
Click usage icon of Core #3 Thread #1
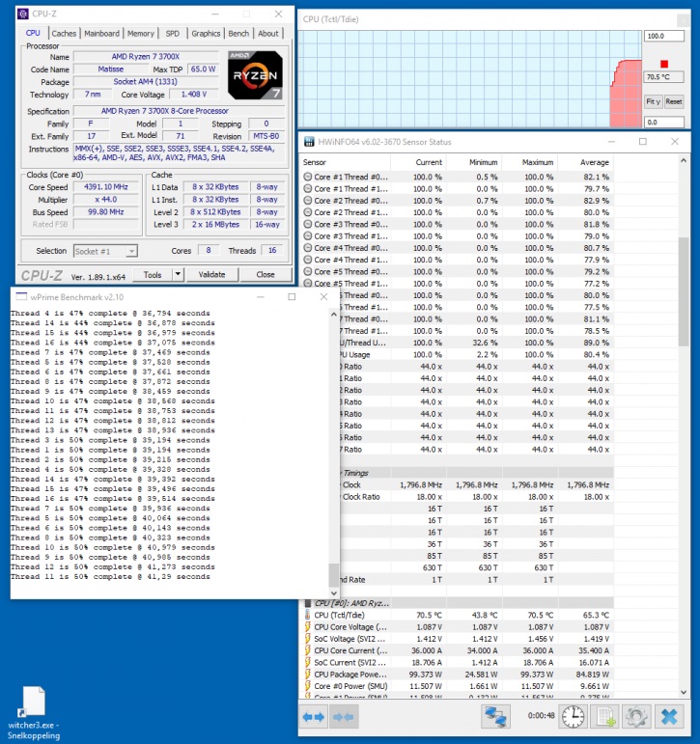coord(308,235)
